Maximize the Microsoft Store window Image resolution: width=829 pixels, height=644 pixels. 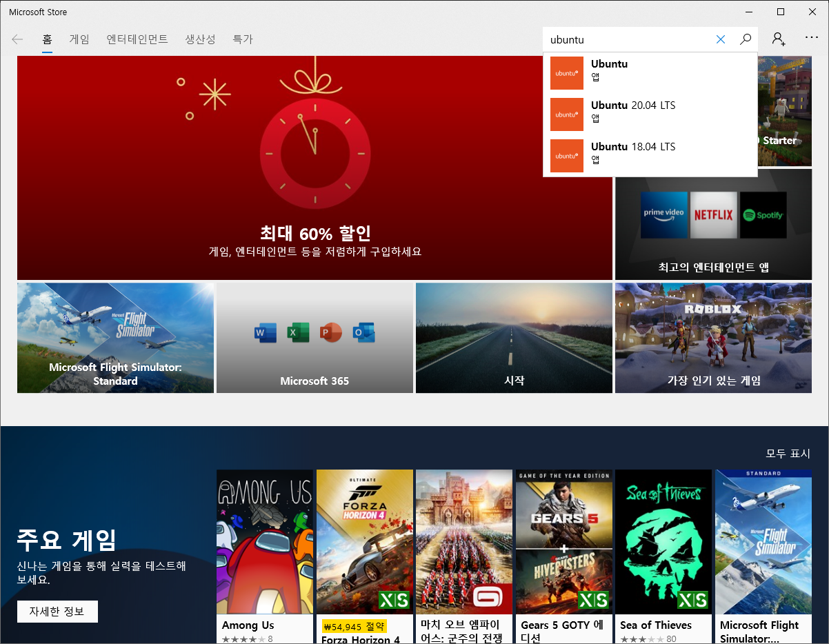781,12
